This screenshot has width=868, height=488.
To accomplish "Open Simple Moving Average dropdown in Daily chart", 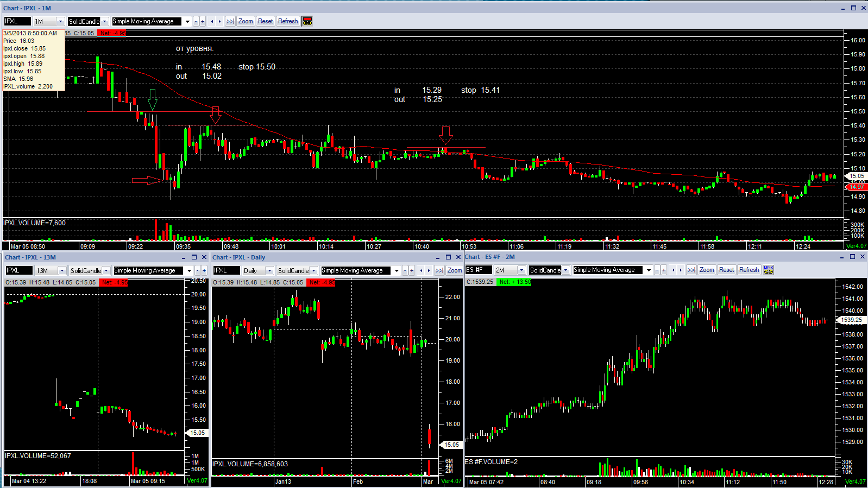I will [397, 270].
